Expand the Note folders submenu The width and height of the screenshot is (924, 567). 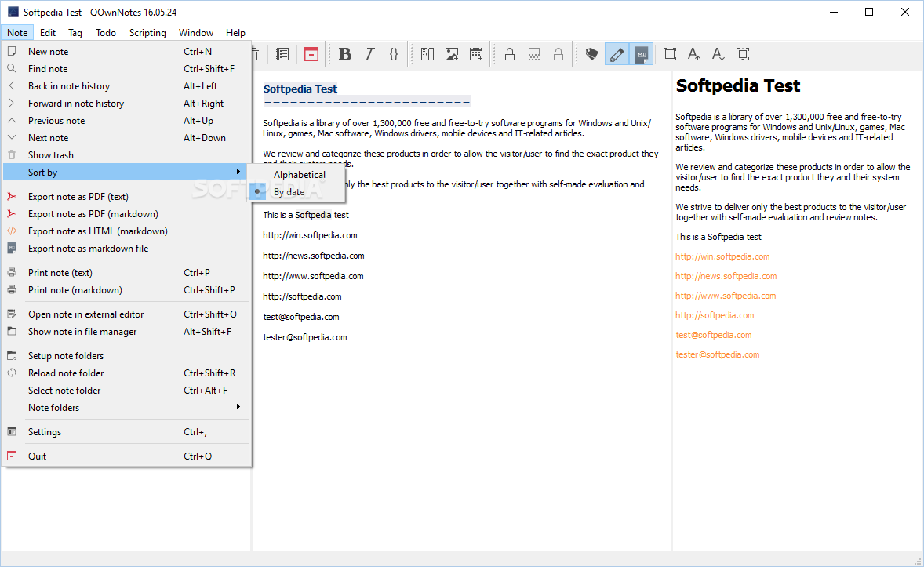point(126,407)
